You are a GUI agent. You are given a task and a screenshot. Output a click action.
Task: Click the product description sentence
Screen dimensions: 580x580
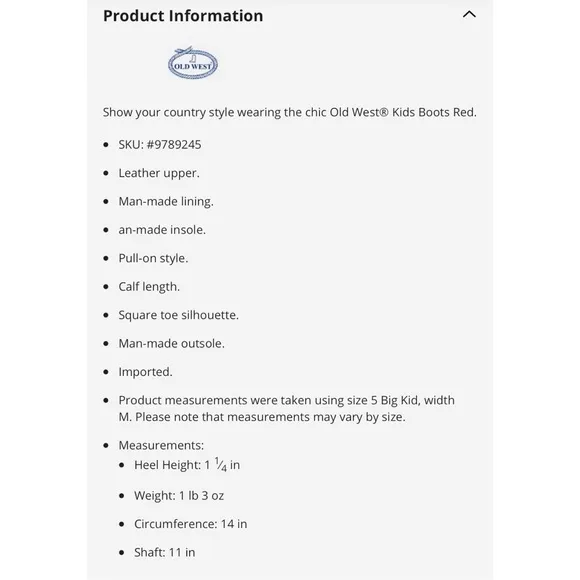click(290, 112)
